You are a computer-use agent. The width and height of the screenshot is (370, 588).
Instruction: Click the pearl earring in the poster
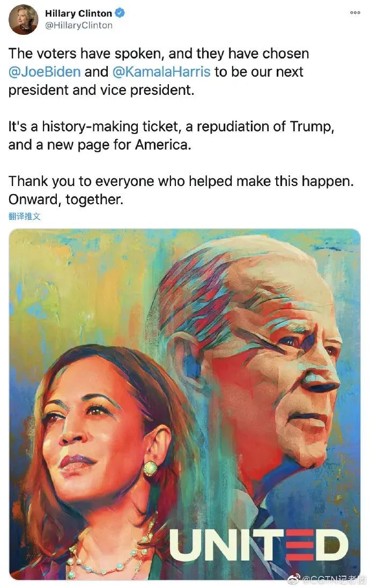click(x=151, y=468)
